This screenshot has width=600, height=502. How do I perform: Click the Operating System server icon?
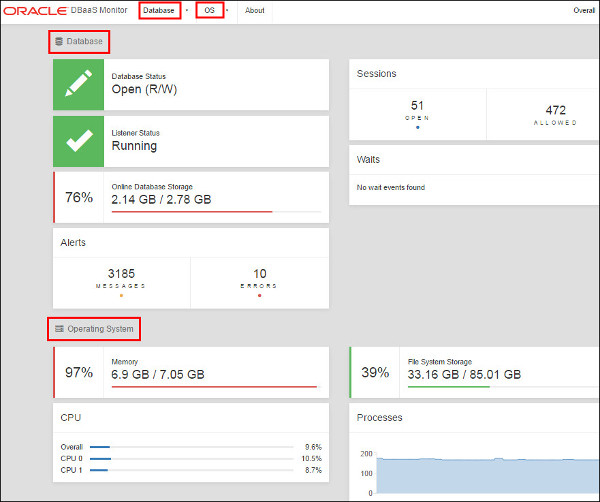click(59, 329)
